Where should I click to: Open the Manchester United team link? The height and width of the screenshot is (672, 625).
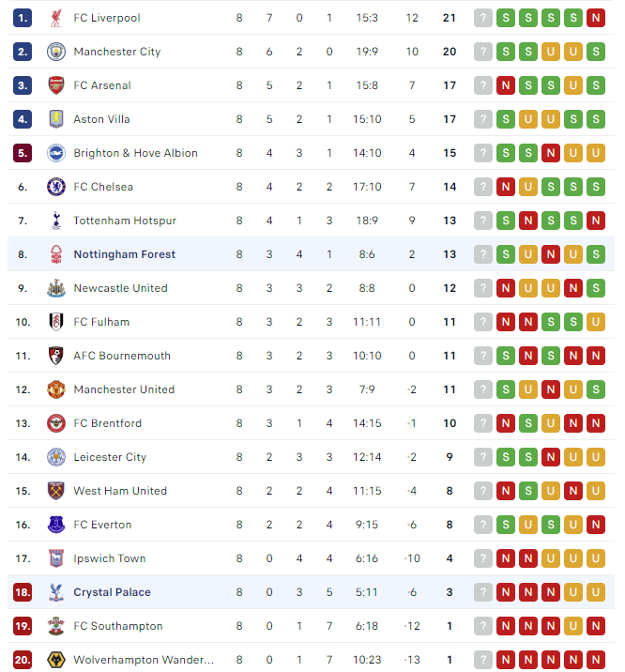pyautogui.click(x=124, y=389)
